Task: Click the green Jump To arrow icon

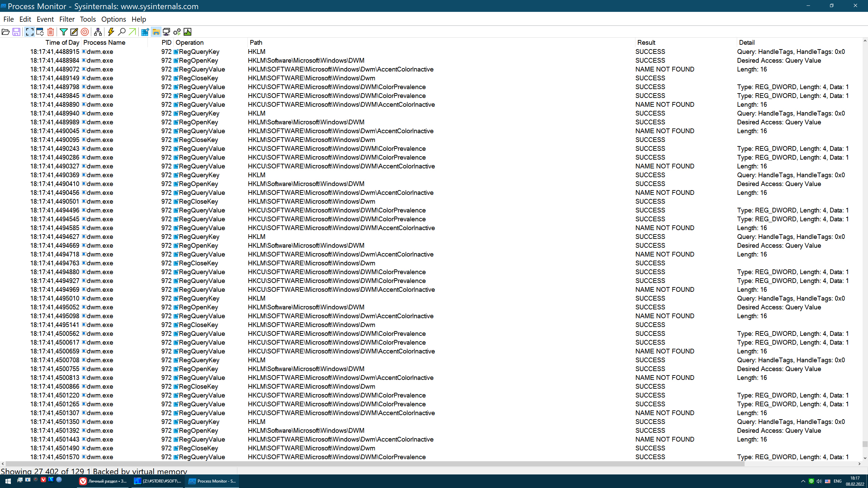Action: 132,32
